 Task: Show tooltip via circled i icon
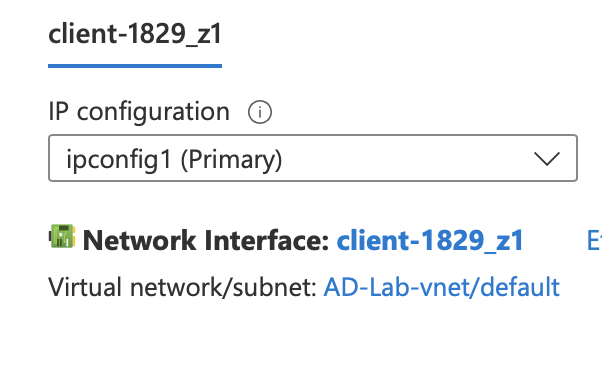click(260, 112)
